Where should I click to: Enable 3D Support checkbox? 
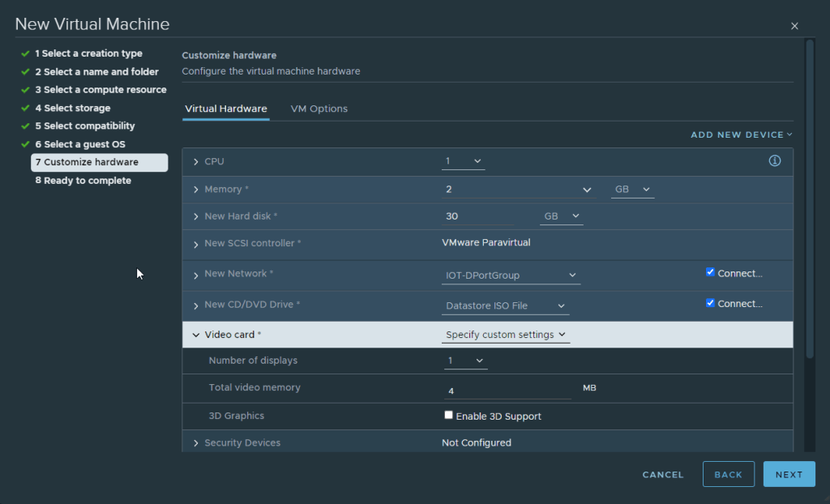coord(449,416)
